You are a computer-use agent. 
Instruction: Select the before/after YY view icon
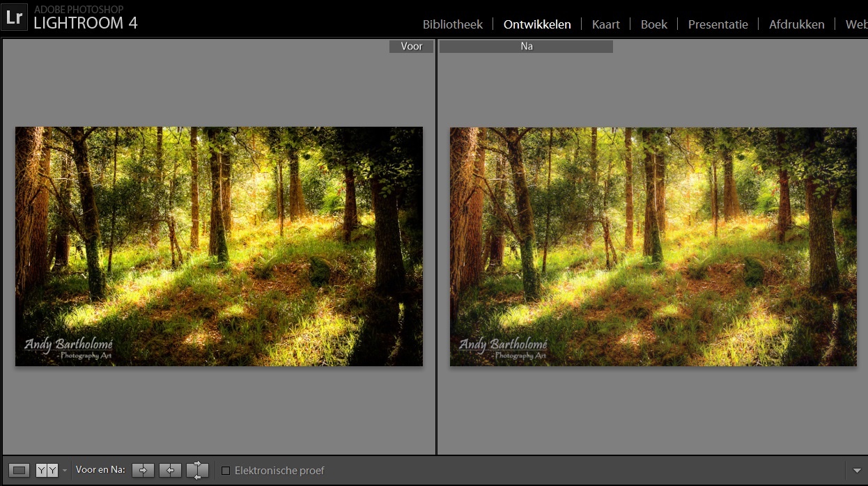tap(47, 471)
